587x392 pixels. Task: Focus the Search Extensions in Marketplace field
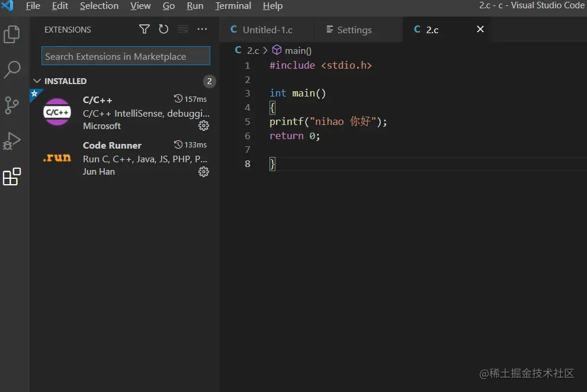click(126, 56)
